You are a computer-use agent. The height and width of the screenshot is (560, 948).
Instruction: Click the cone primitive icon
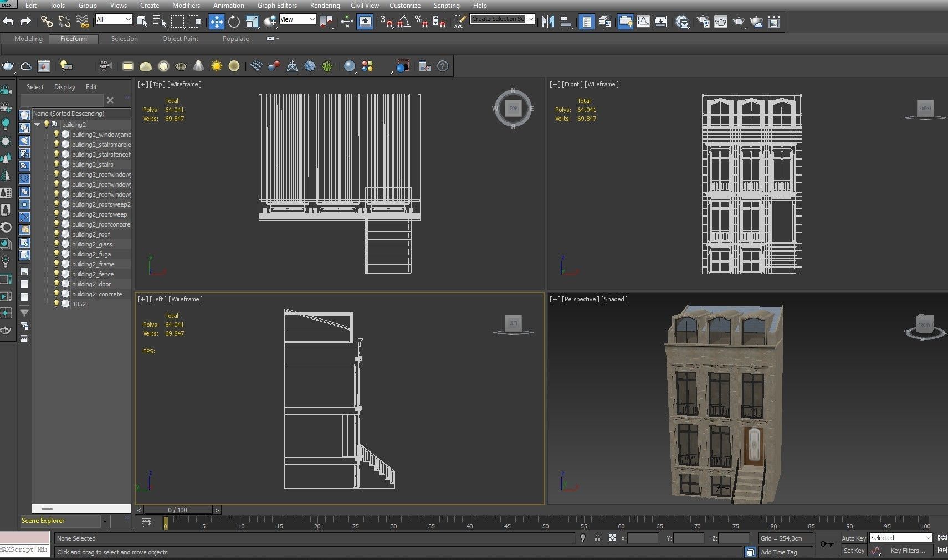click(198, 66)
